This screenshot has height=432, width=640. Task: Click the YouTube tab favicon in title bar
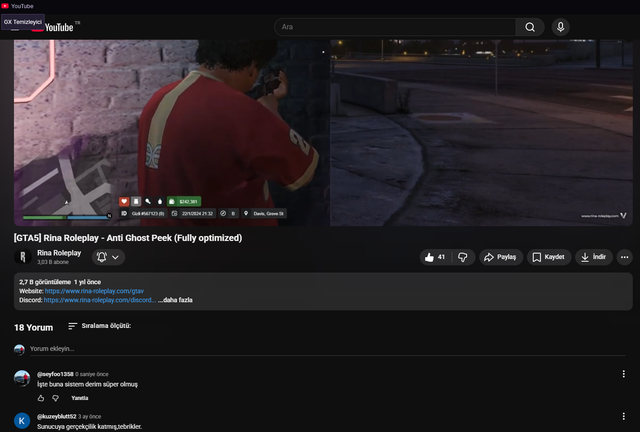(5, 6)
